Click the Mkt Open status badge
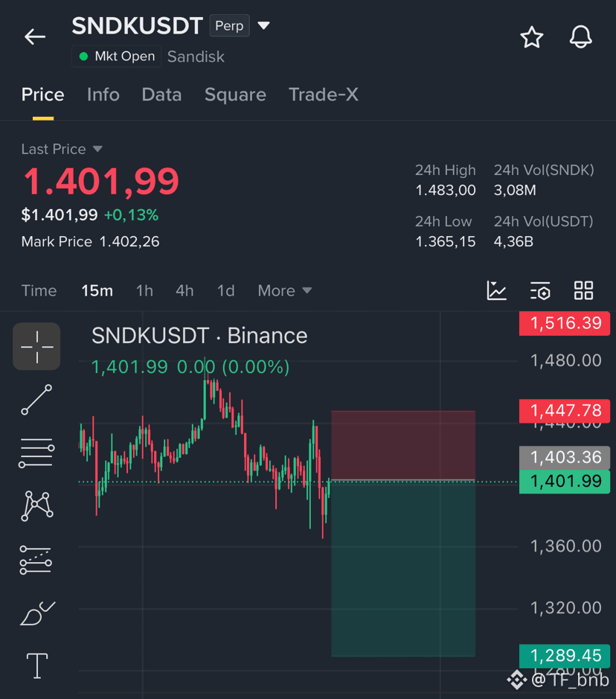616x699 pixels. tap(117, 57)
